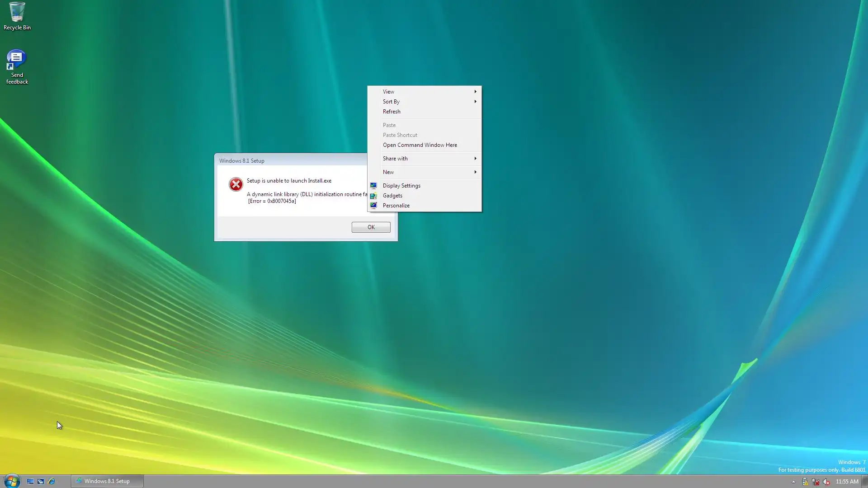868x488 pixels.
Task: Click the muted volume tray icon
Action: pyautogui.click(x=826, y=482)
